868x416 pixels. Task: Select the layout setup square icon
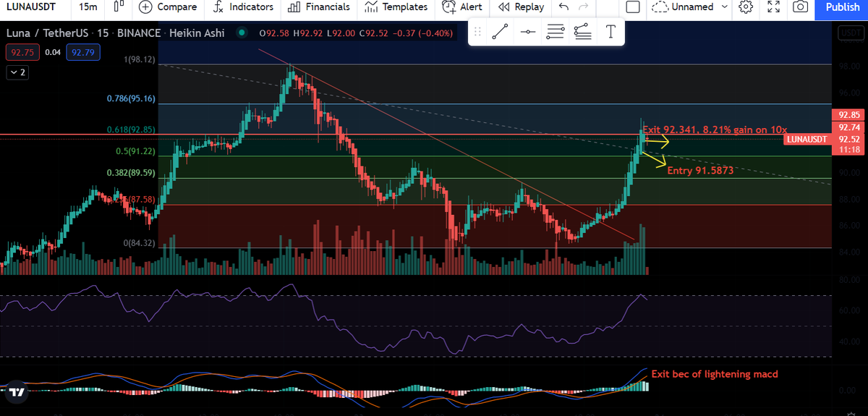(633, 7)
